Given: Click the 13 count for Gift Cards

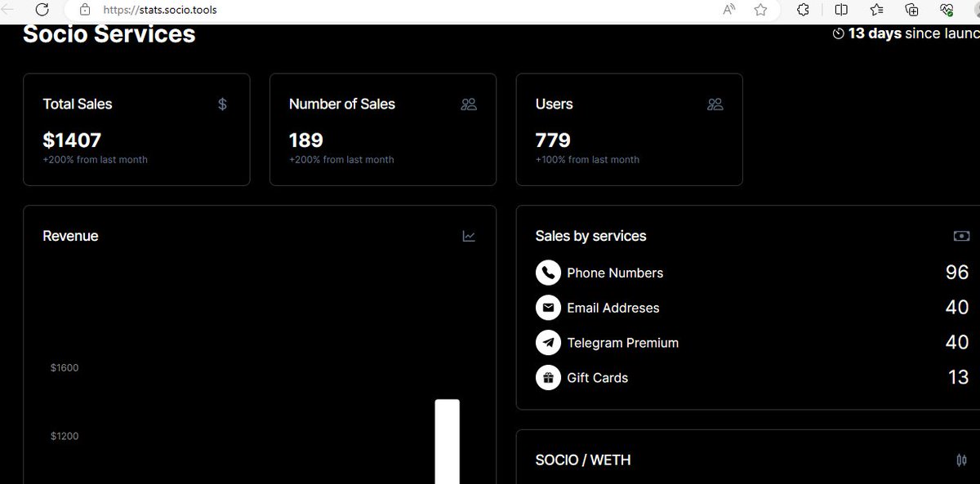Looking at the screenshot, I should [958, 377].
